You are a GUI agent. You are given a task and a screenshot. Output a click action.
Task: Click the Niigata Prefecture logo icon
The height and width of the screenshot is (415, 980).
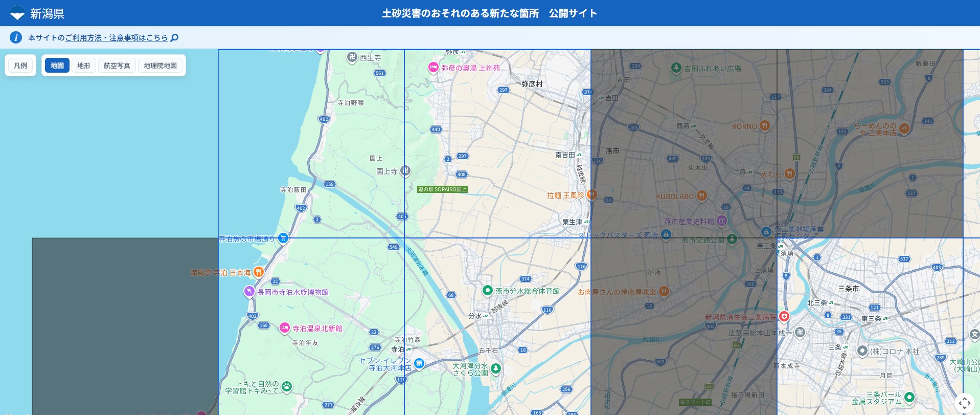point(17,13)
